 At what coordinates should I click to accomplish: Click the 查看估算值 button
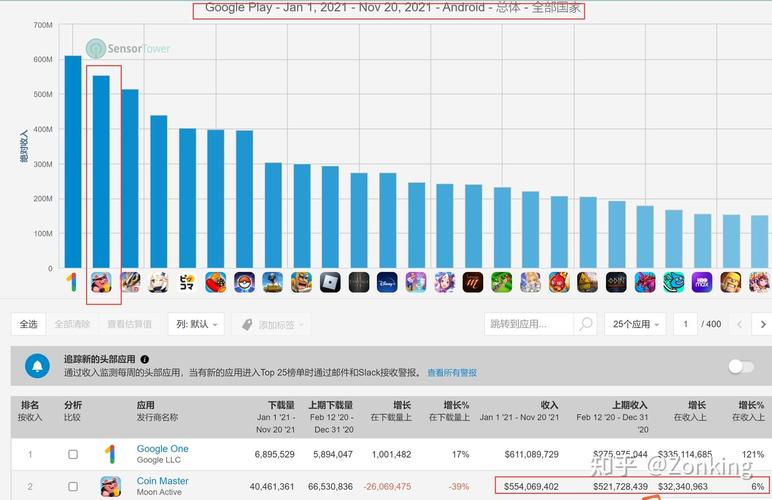[129, 324]
